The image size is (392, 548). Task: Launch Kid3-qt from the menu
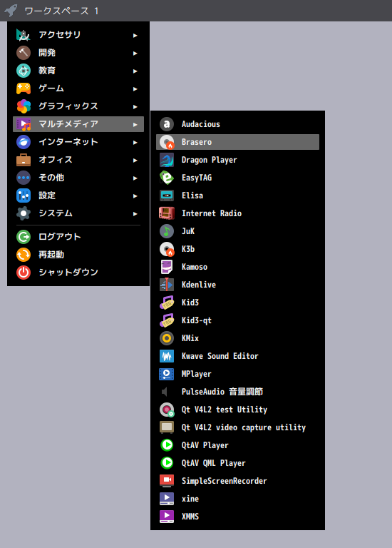pos(237,320)
